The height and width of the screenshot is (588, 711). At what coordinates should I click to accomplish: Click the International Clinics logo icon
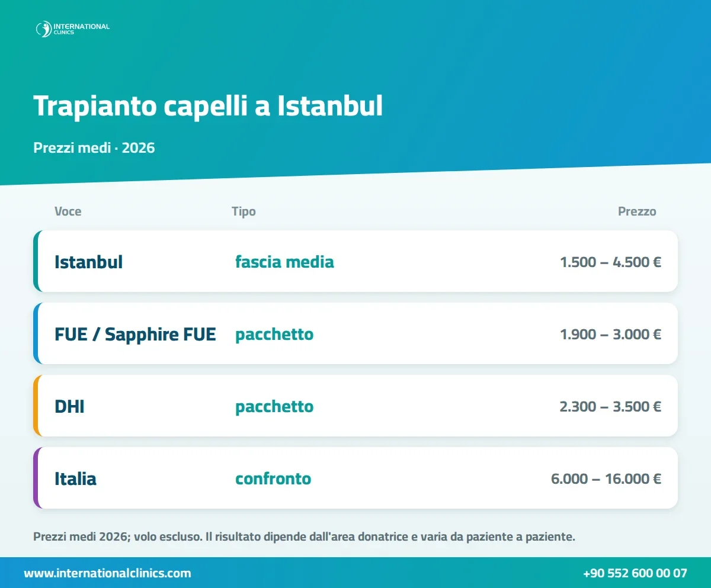(43, 29)
